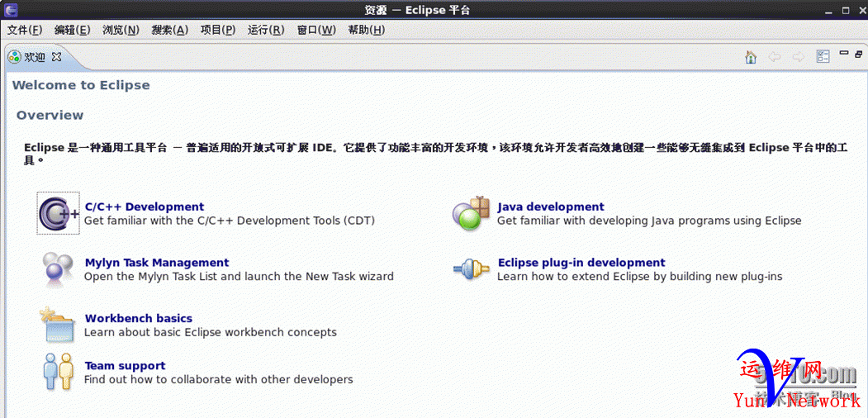Open the Team support link
This screenshot has width=868, height=418.
(125, 366)
